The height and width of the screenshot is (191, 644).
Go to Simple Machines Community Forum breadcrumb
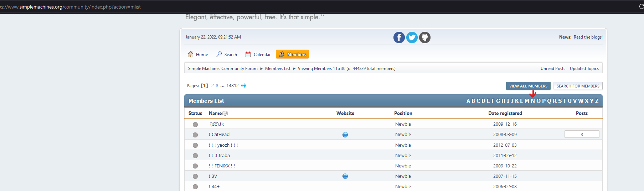[x=223, y=69]
